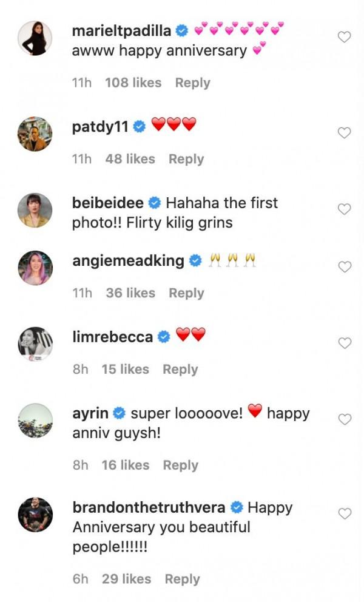The height and width of the screenshot is (602, 364).
Task: View beibeidee's profile photo
Action: 35,210
